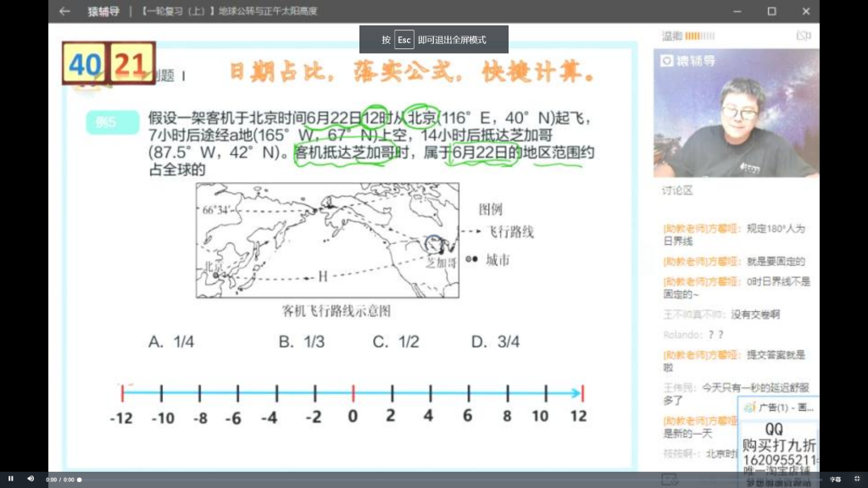Click the 讨论区 discussion area heading
This screenshot has width=868, height=488.
click(x=677, y=191)
